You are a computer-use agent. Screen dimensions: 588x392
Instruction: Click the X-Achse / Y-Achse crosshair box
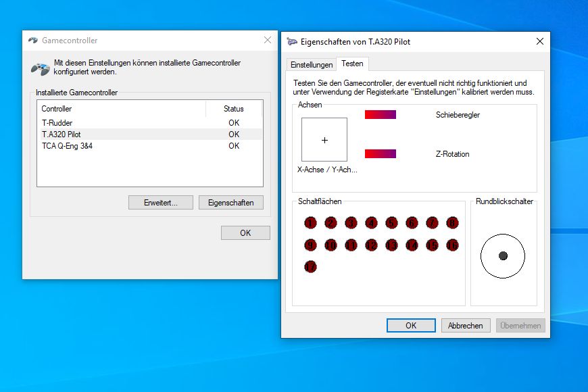(x=324, y=140)
